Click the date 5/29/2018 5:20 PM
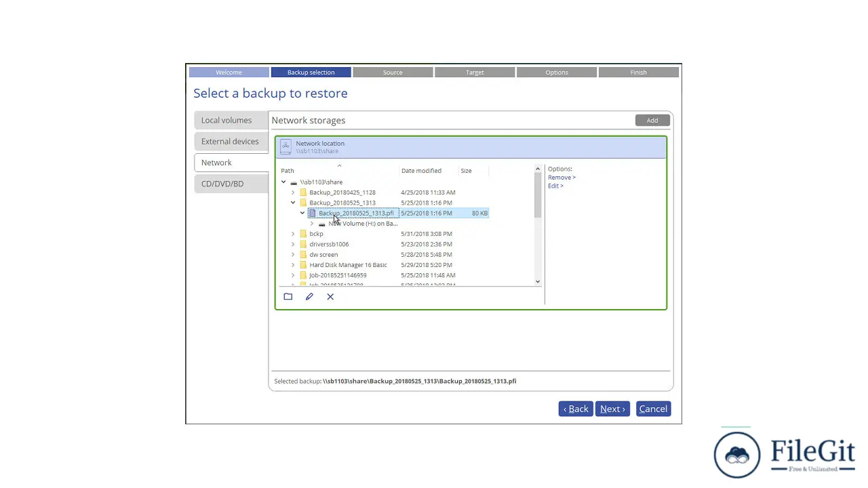The height and width of the screenshot is (488, 868). (x=427, y=265)
